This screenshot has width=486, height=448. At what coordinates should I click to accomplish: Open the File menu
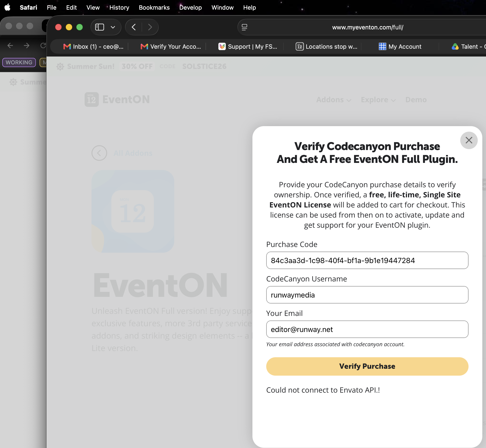[x=52, y=8]
